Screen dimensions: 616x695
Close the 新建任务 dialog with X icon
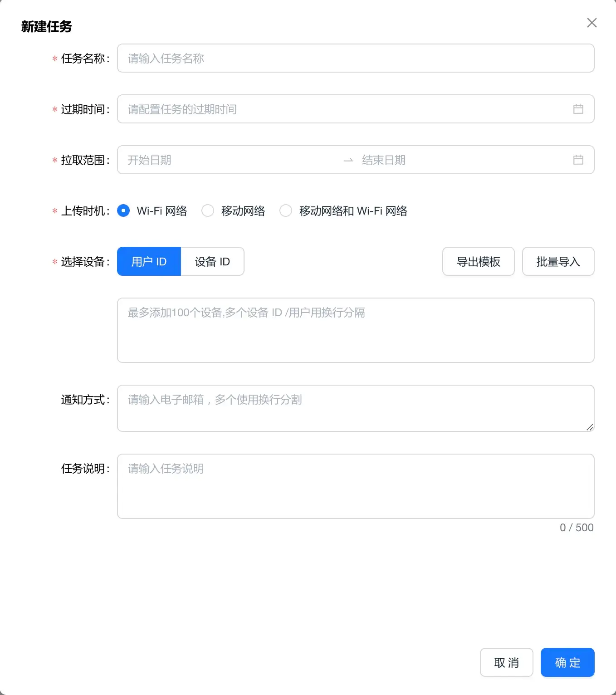[x=592, y=23]
